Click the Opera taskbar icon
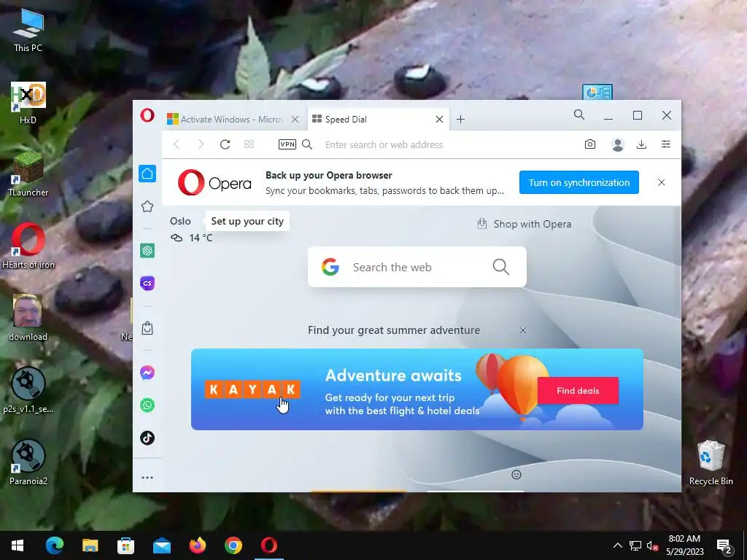The image size is (747, 560). point(268,545)
